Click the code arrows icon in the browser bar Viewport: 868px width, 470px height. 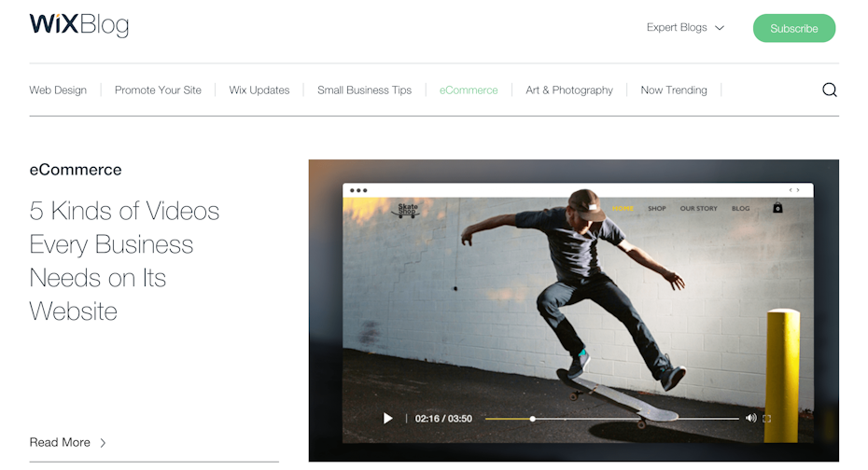tap(794, 190)
